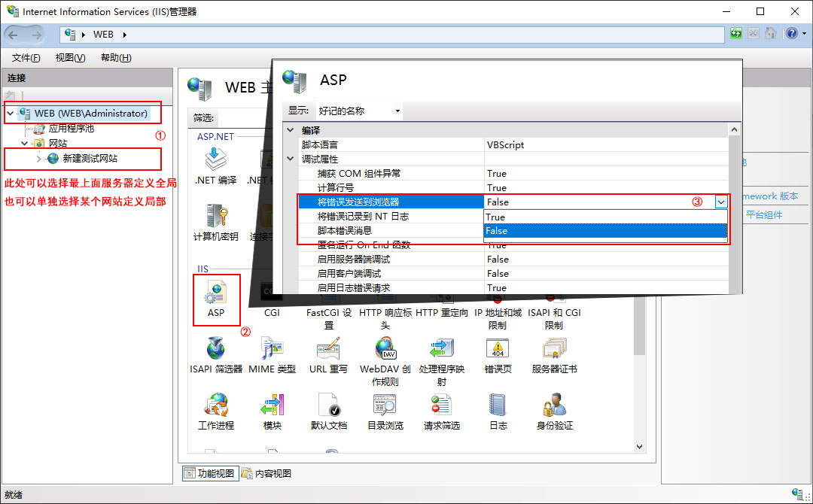
Task: Open the 帮助(H) menu
Action: pyautogui.click(x=116, y=57)
